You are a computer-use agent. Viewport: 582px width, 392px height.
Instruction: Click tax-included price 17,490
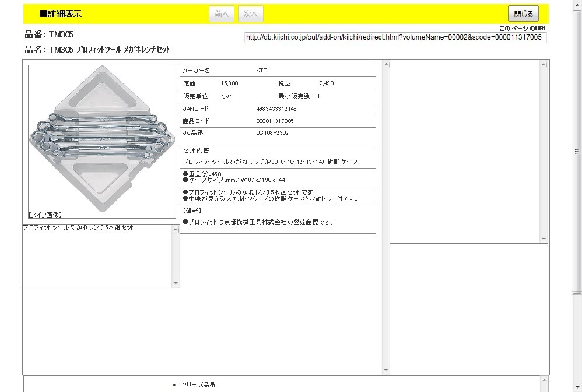coord(325,83)
